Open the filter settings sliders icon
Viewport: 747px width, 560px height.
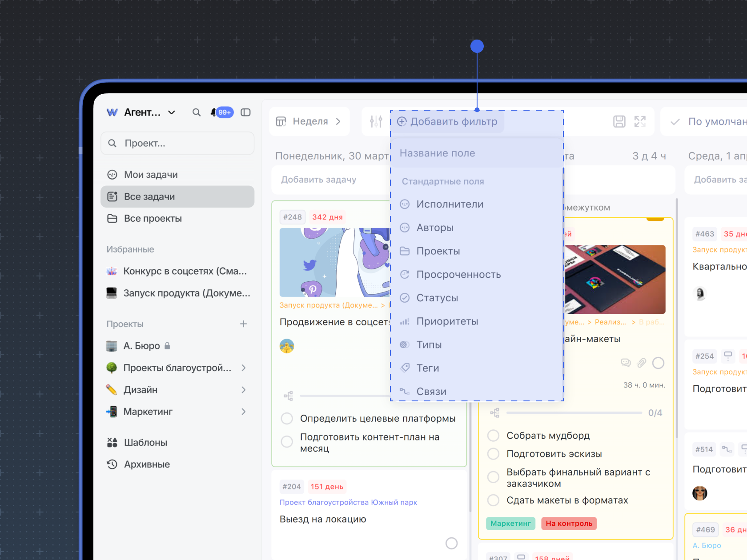(x=376, y=121)
